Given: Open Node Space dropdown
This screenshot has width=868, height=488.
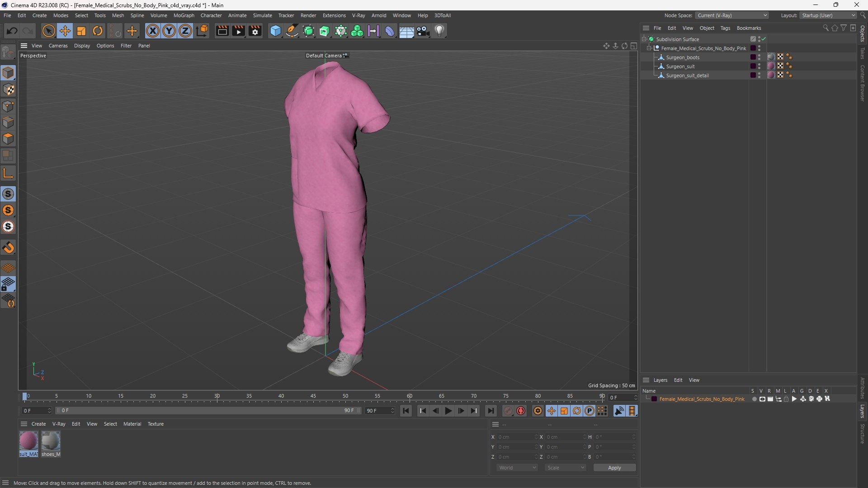Looking at the screenshot, I should click(x=731, y=15).
